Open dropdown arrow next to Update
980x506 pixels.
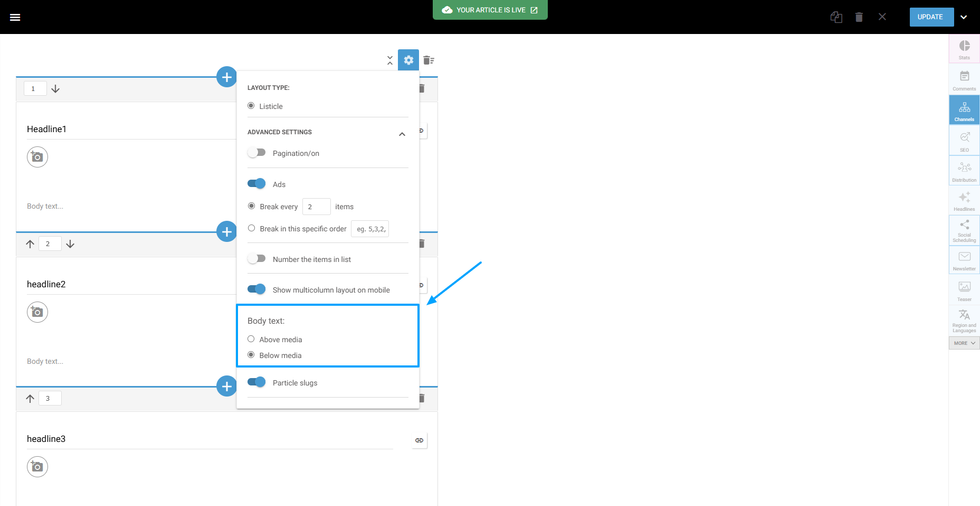[964, 17]
